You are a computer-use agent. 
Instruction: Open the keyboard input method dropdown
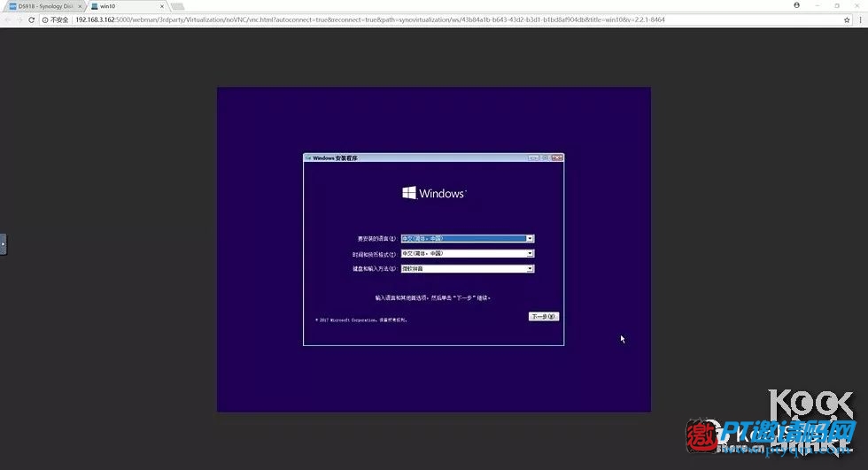(x=468, y=268)
